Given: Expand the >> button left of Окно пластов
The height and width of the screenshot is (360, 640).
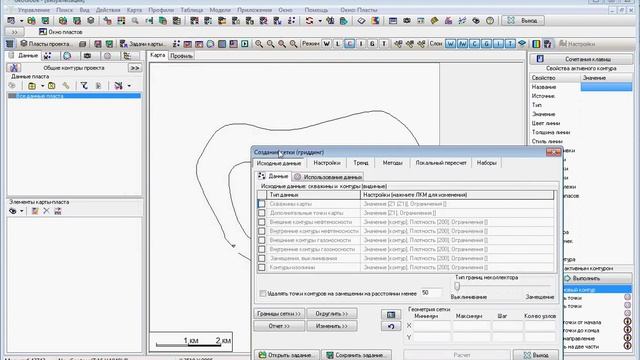Looking at the screenshot, I should pyautogui.click(x=15, y=31).
